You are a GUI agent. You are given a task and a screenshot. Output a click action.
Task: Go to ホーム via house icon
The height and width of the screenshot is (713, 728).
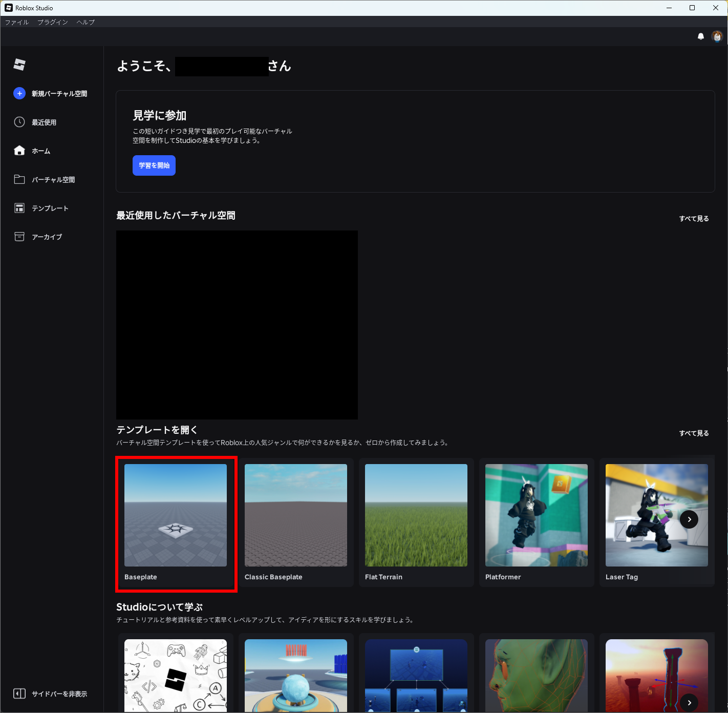[x=19, y=151]
